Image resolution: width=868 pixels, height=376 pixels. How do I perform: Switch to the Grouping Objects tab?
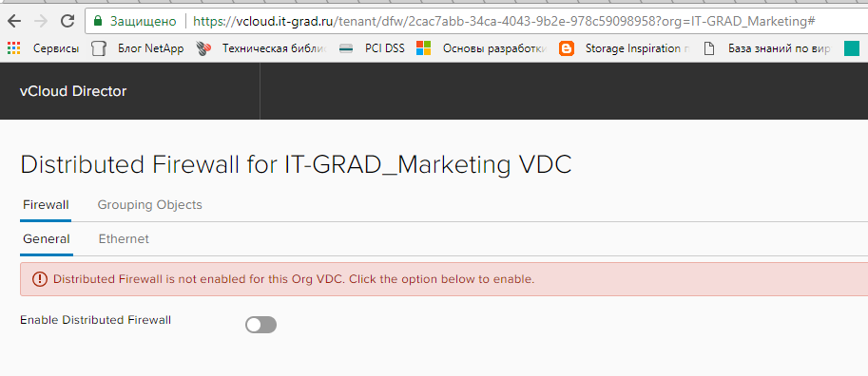click(149, 205)
